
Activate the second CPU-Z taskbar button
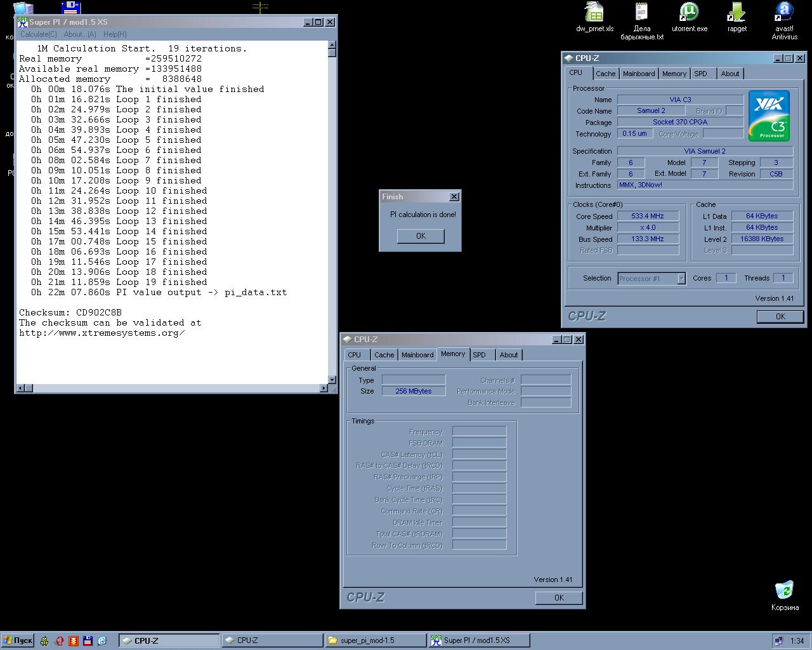[272, 640]
